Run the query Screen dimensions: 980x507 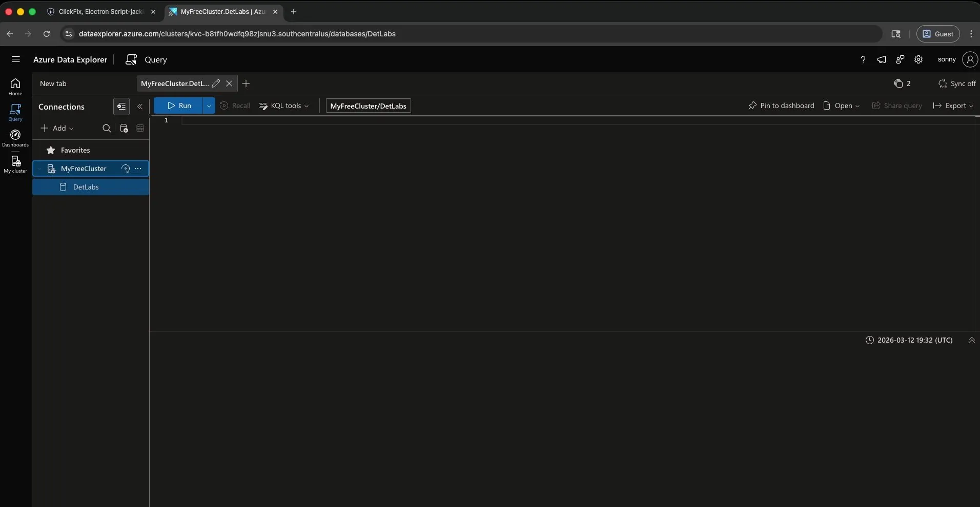click(178, 105)
